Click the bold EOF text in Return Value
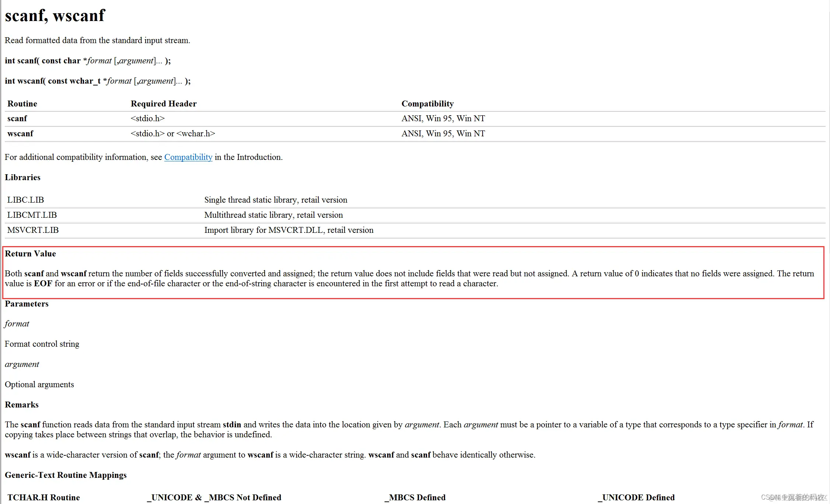Viewport: 830px width, 504px height. [x=43, y=283]
